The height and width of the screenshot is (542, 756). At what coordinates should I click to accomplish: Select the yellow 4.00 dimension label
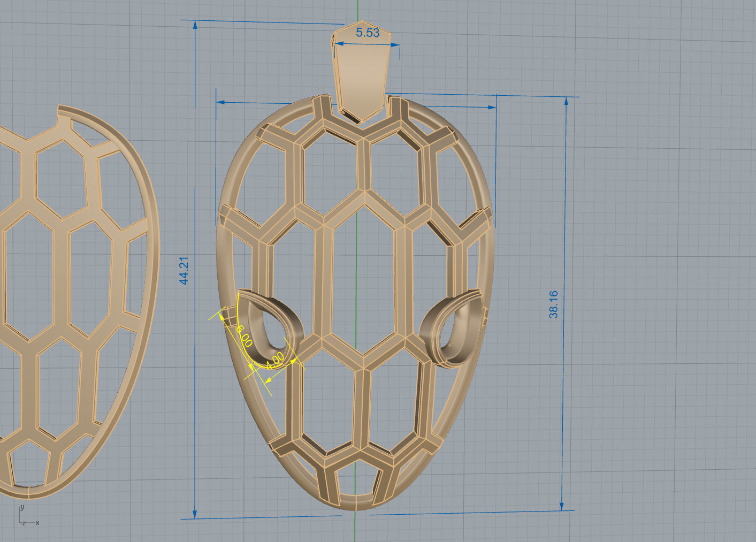(275, 361)
